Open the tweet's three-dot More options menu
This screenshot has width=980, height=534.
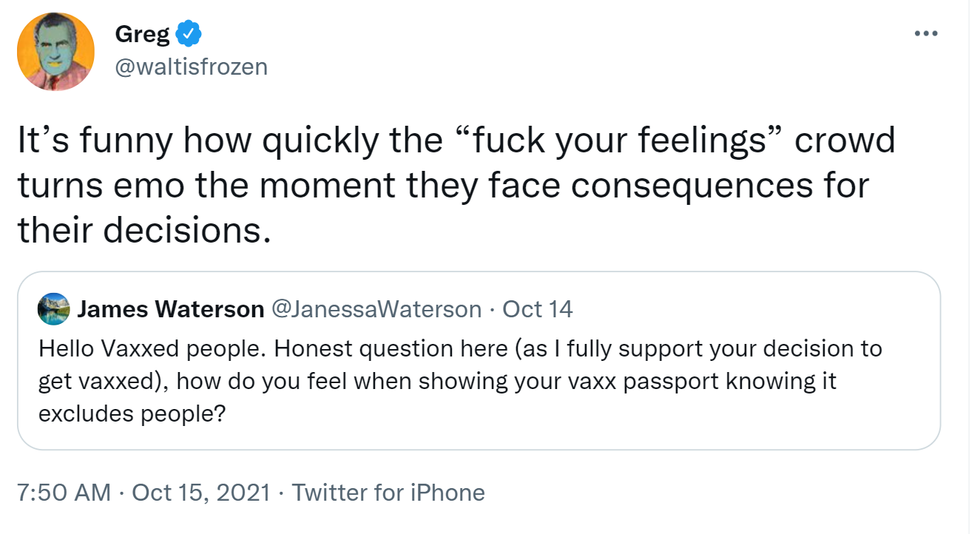[926, 33]
